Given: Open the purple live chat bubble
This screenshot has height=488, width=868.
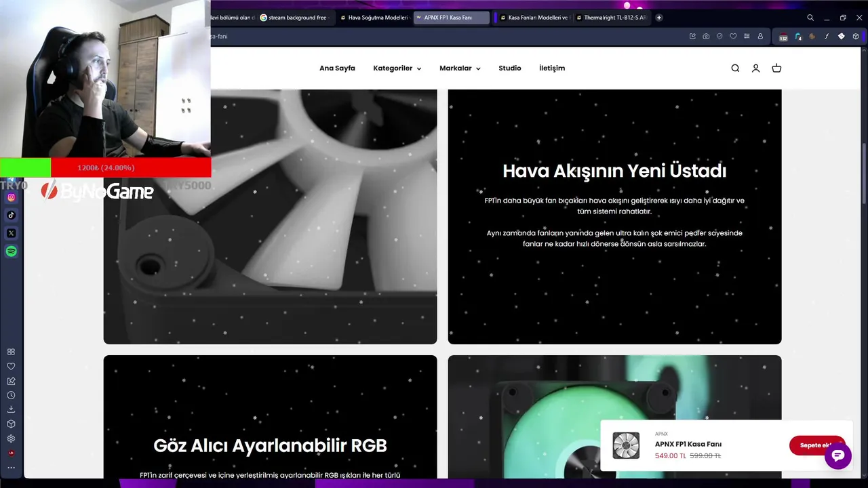Looking at the screenshot, I should click(x=838, y=455).
